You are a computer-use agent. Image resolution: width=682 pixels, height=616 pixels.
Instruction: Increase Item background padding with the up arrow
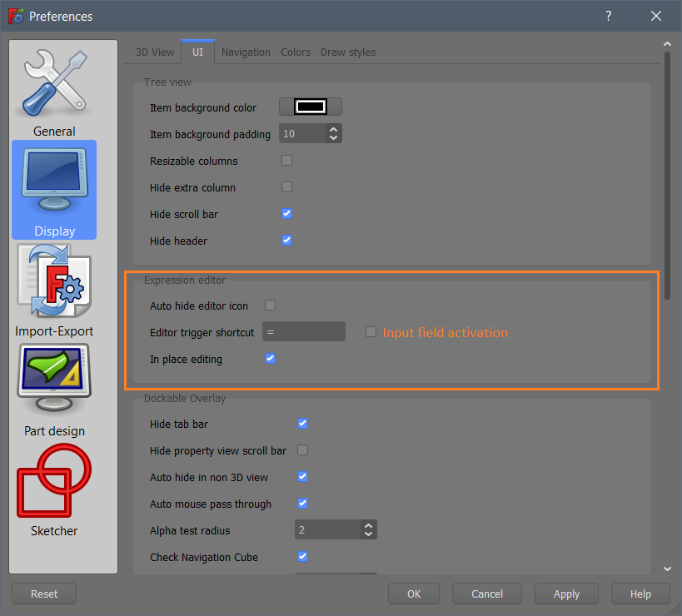coord(331,128)
